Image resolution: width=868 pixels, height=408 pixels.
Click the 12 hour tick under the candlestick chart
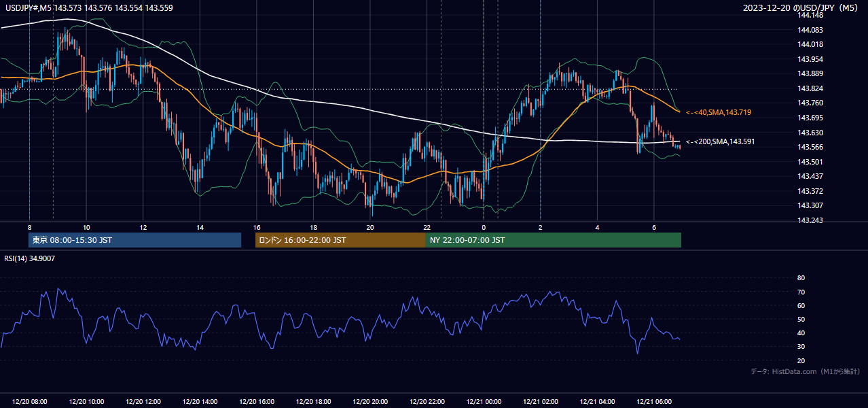[x=143, y=227]
